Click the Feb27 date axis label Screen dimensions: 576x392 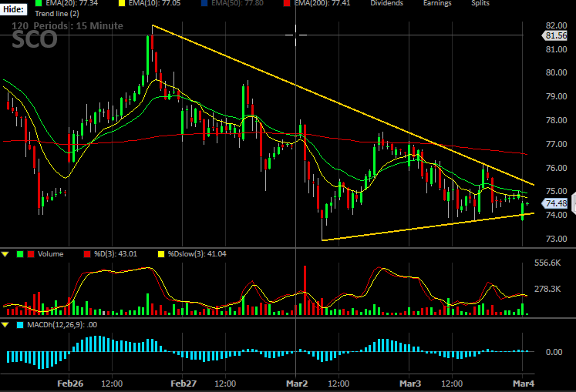coord(184,384)
